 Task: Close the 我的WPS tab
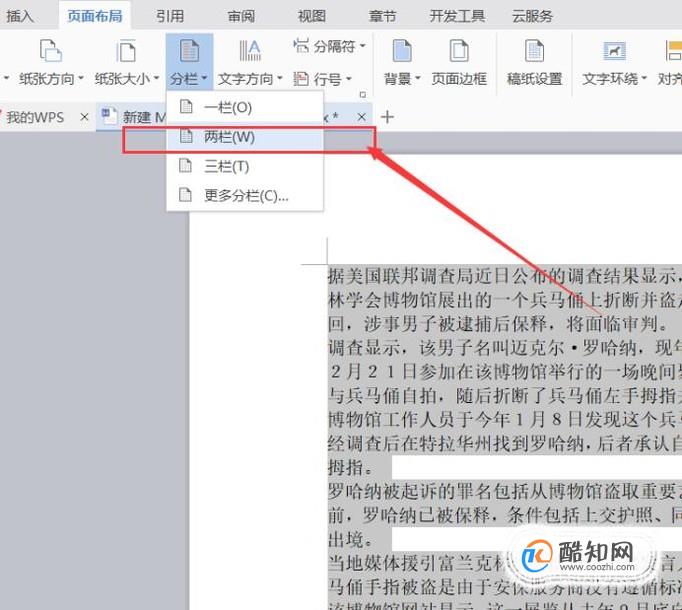[x=84, y=117]
